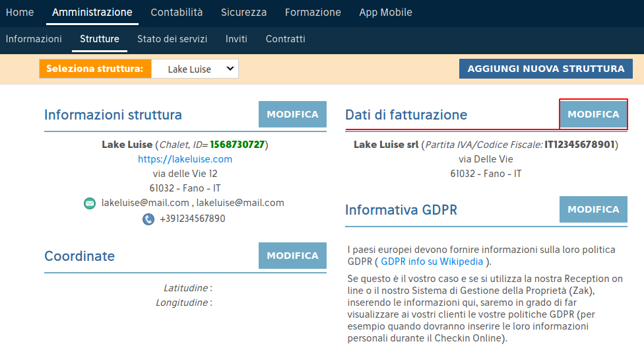Go to the Contratti tab
Screen dimensions: 644x356
(286, 39)
